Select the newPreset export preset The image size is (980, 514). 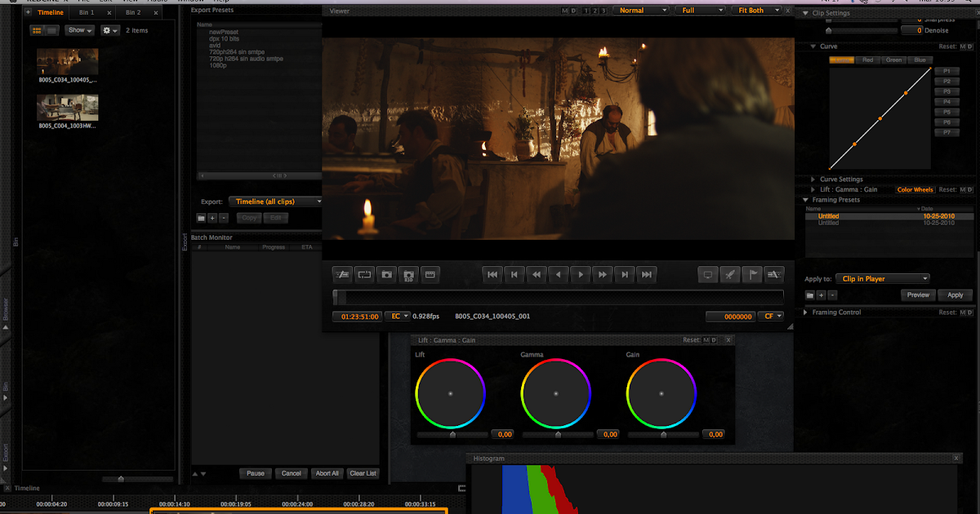point(223,32)
